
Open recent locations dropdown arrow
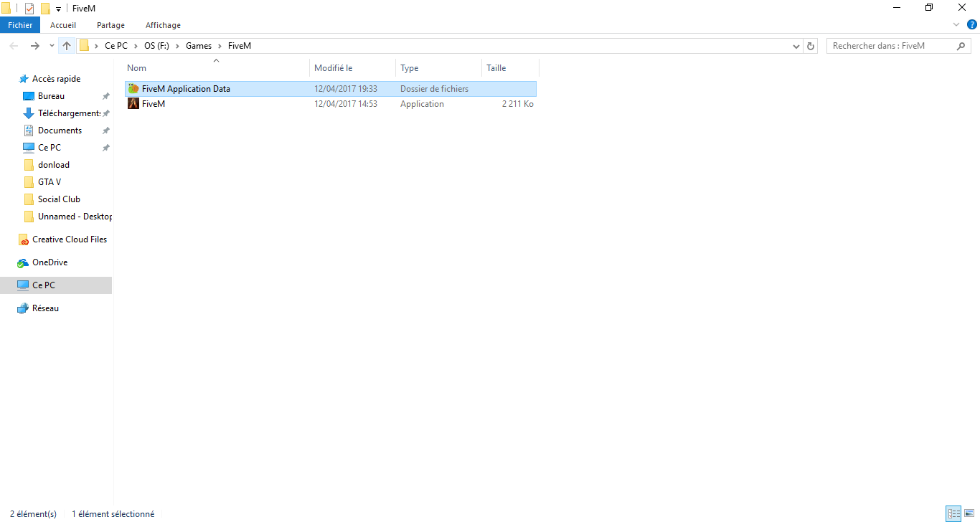[52, 46]
